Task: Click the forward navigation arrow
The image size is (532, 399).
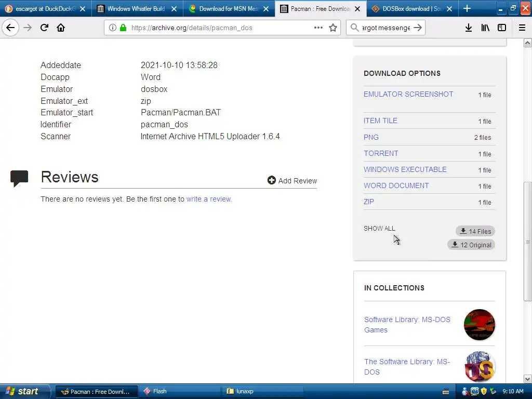Action: 28,28
